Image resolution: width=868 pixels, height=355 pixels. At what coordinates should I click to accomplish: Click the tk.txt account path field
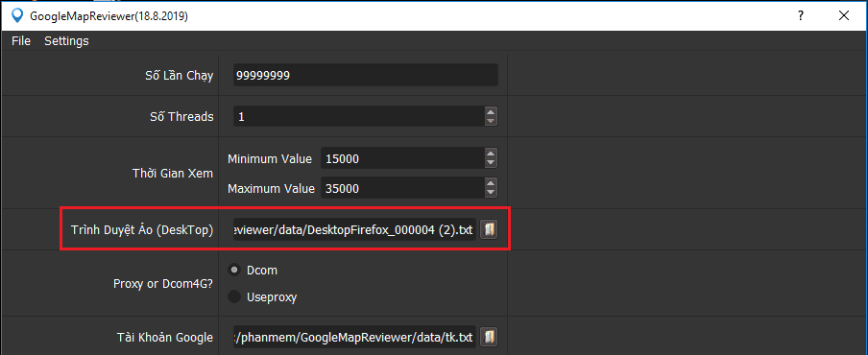[x=354, y=336]
